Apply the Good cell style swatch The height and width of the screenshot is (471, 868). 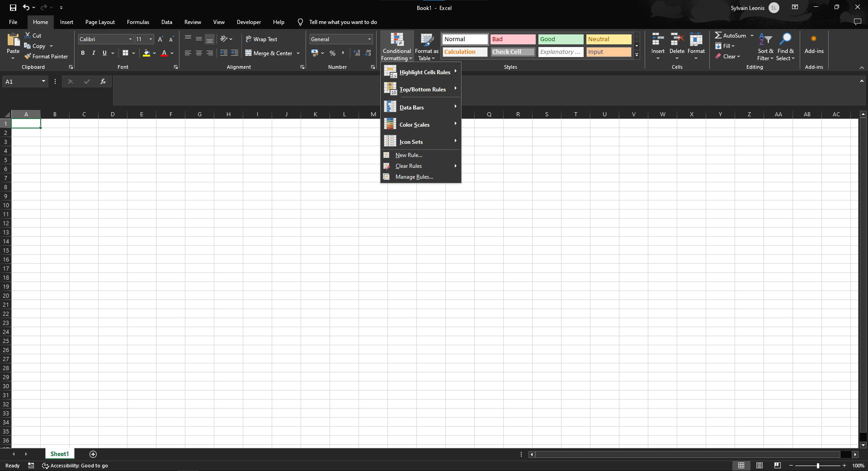coord(561,39)
